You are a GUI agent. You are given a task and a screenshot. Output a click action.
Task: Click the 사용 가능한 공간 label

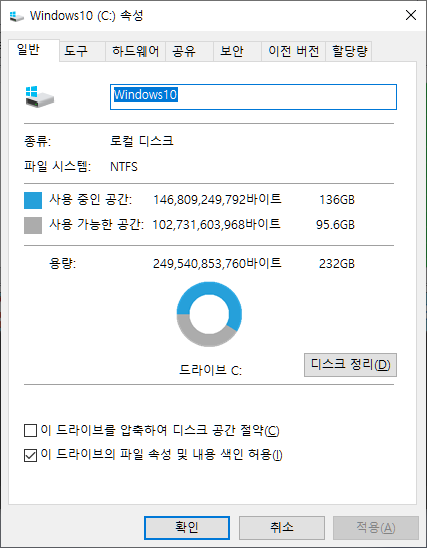click(x=96, y=224)
